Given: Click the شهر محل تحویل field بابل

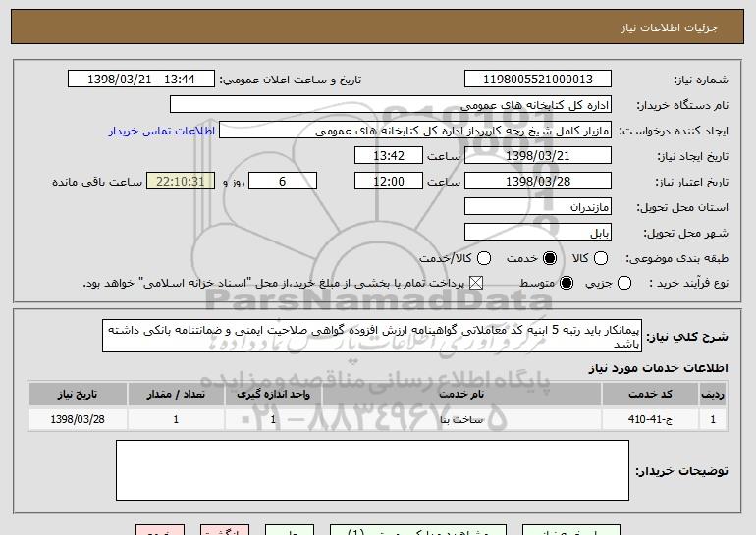Looking at the screenshot, I should click(538, 233).
